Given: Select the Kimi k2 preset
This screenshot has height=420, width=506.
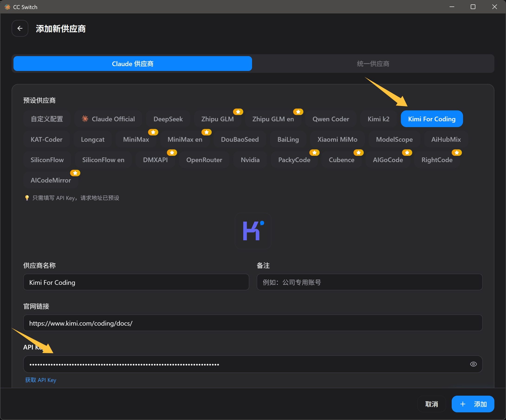Looking at the screenshot, I should (x=378, y=119).
